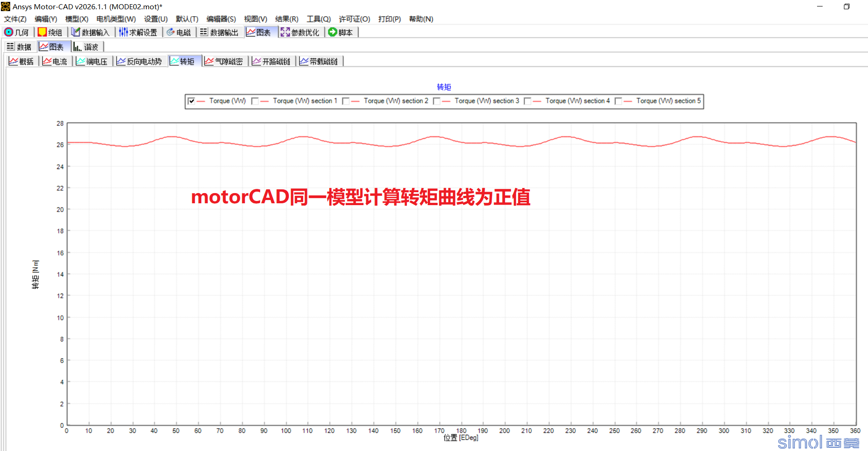Open the 文件(Z) file menu
Viewport: 868px width, 451px height.
(x=15, y=19)
